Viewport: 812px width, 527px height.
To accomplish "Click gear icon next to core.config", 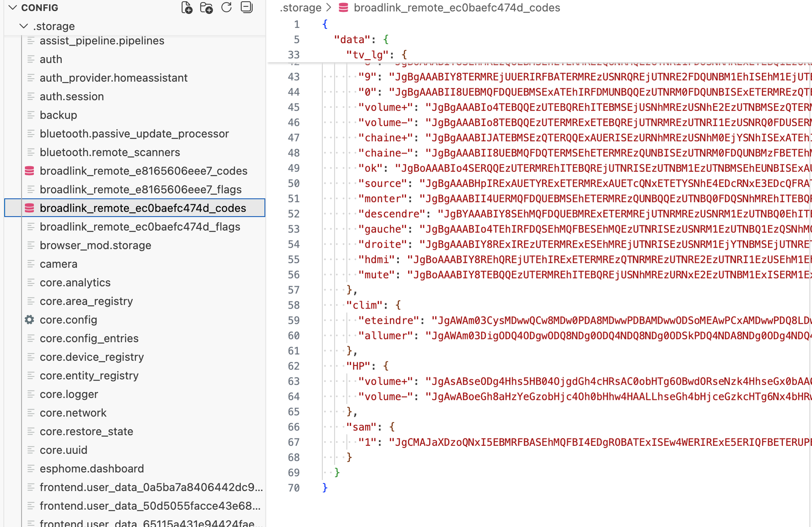I will click(x=30, y=320).
